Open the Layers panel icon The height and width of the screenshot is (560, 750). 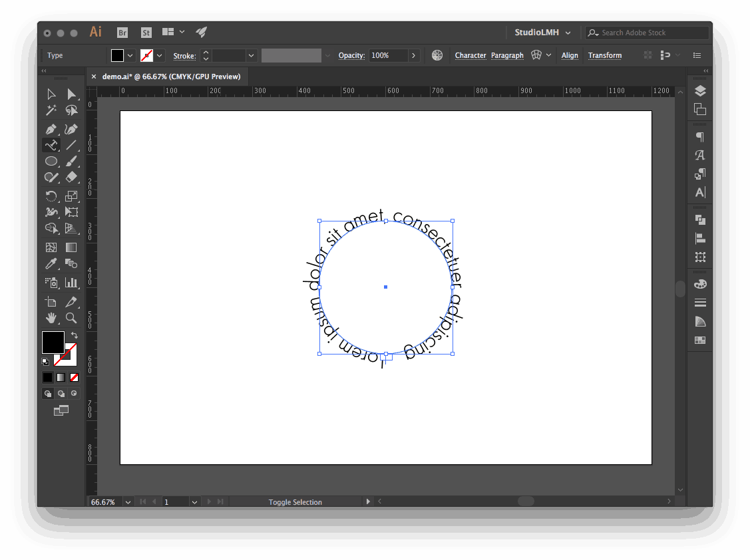coord(700,91)
